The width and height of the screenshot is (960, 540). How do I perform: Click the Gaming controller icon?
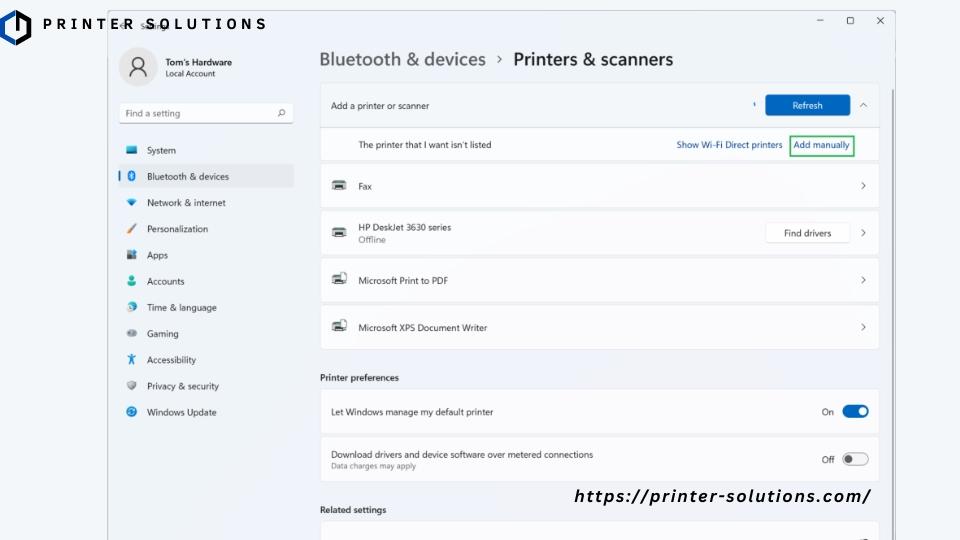[x=132, y=334]
